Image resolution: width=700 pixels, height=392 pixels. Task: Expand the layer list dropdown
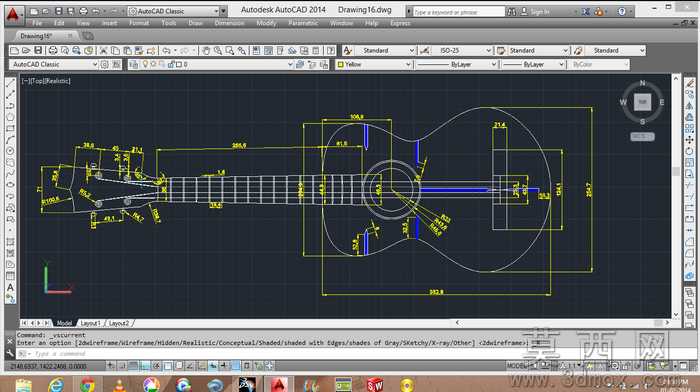[290, 65]
